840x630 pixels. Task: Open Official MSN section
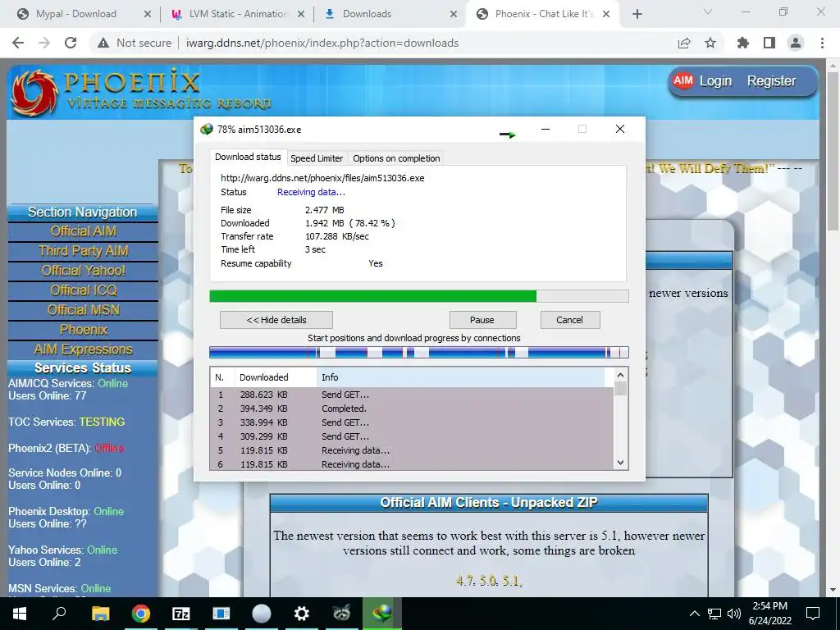pos(83,310)
